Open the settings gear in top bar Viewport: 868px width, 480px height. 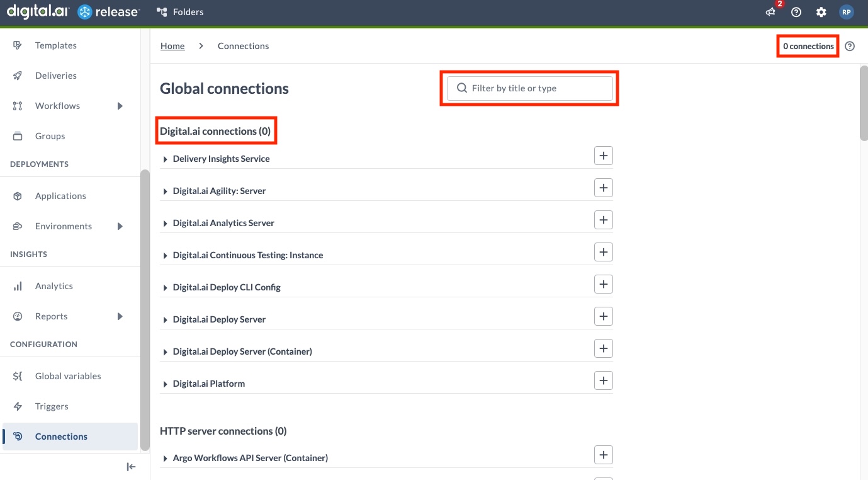(x=821, y=12)
